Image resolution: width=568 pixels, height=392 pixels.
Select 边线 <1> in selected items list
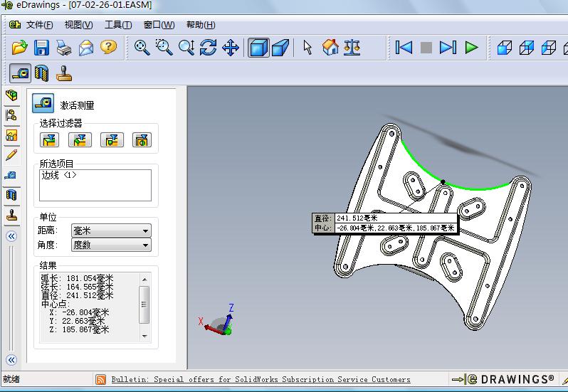point(59,175)
